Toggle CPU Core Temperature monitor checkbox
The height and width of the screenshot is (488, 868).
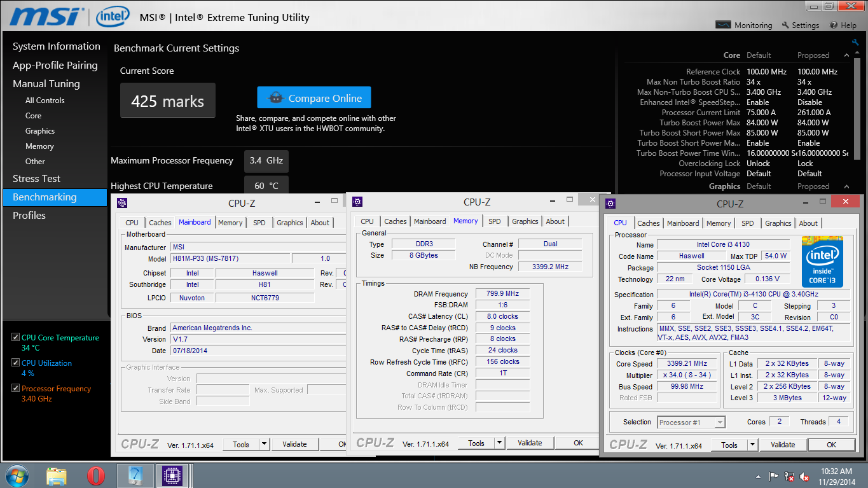16,337
